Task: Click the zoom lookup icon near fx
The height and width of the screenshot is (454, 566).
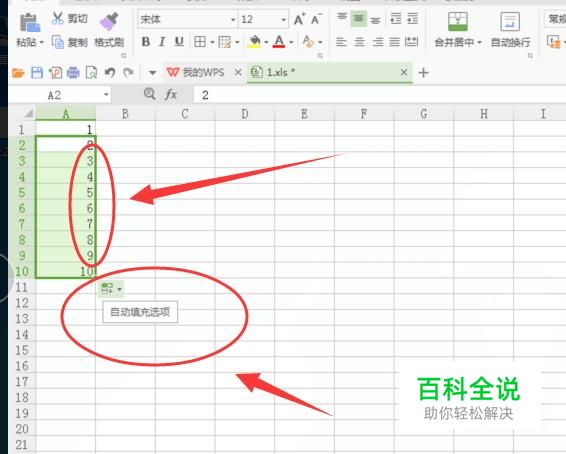Action: [149, 94]
